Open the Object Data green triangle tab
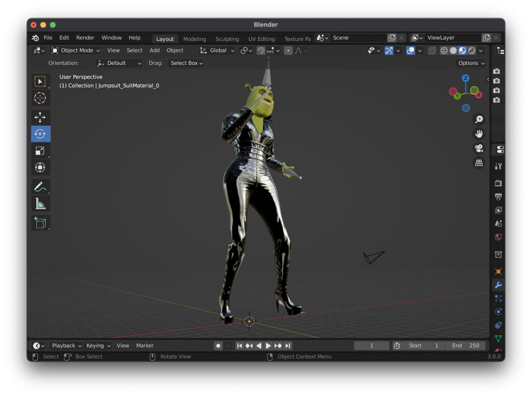This screenshot has height=397, width=532. [498, 338]
